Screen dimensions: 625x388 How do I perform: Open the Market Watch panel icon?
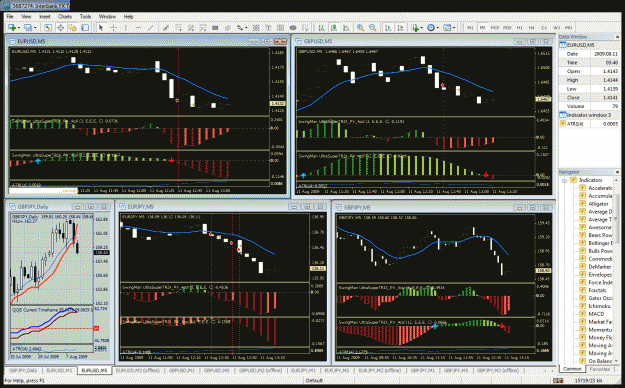48,28
